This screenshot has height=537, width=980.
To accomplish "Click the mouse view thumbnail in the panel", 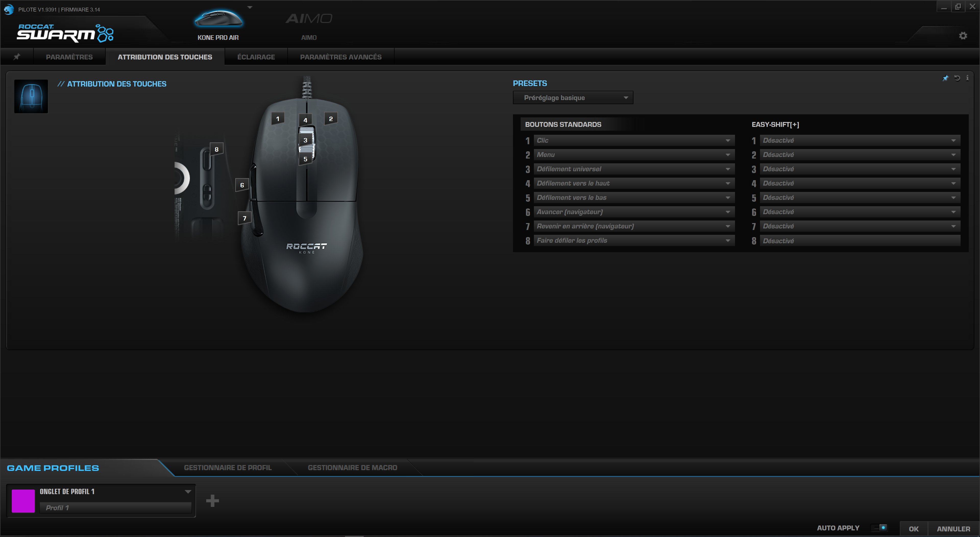I will 31,96.
